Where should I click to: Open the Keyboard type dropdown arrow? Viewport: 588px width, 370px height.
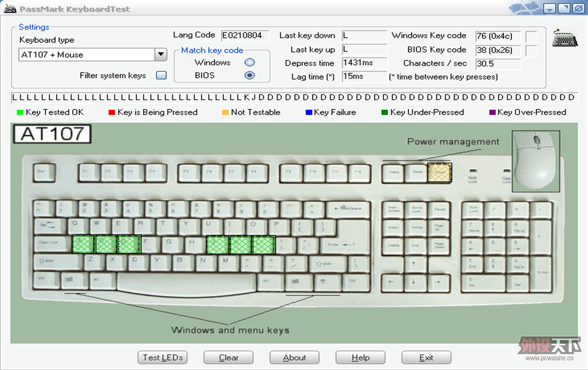(161, 55)
